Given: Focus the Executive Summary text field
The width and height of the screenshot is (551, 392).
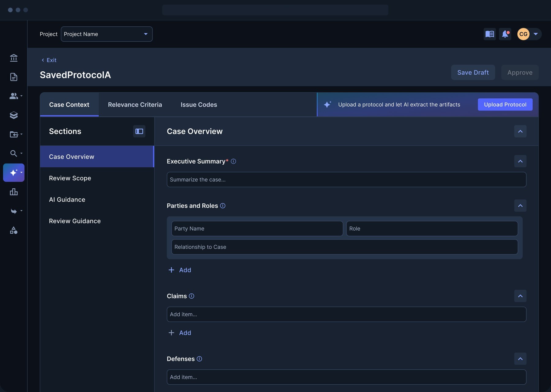Looking at the screenshot, I should (347, 180).
